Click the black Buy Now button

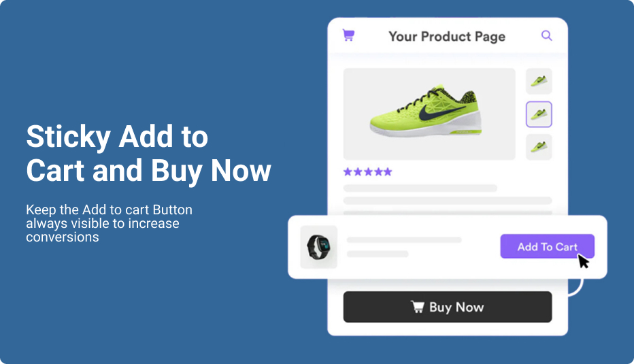447,307
